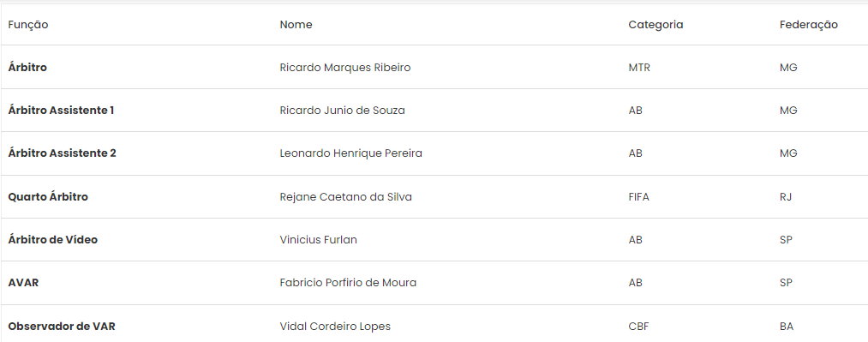Select the name Vidal Cordeiro Lopes

tap(335, 327)
